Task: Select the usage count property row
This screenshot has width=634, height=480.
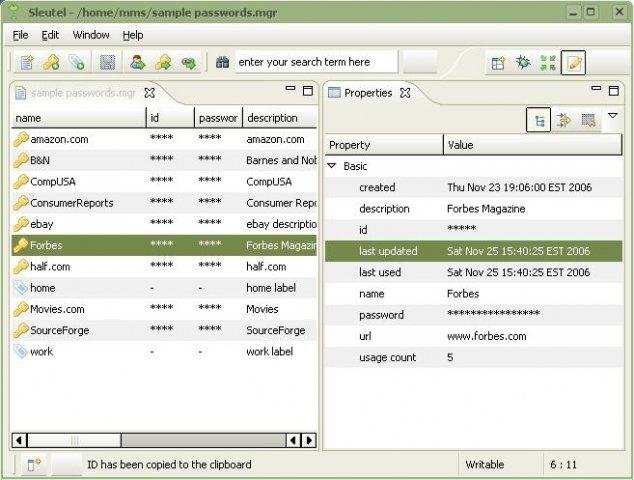Action: pyautogui.click(x=474, y=357)
